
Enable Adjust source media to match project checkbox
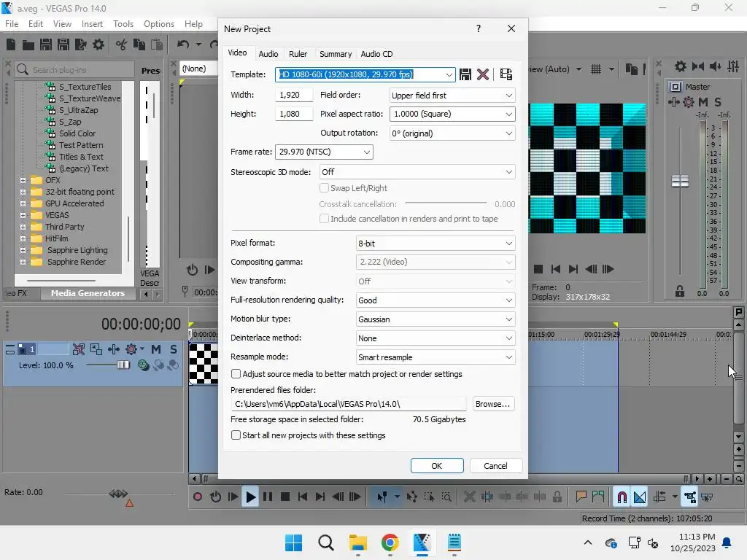(x=236, y=374)
